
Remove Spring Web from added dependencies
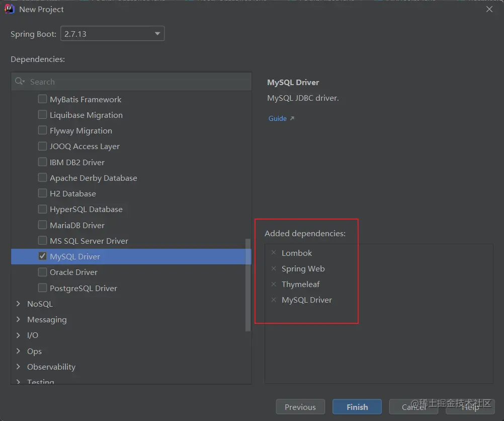274,268
